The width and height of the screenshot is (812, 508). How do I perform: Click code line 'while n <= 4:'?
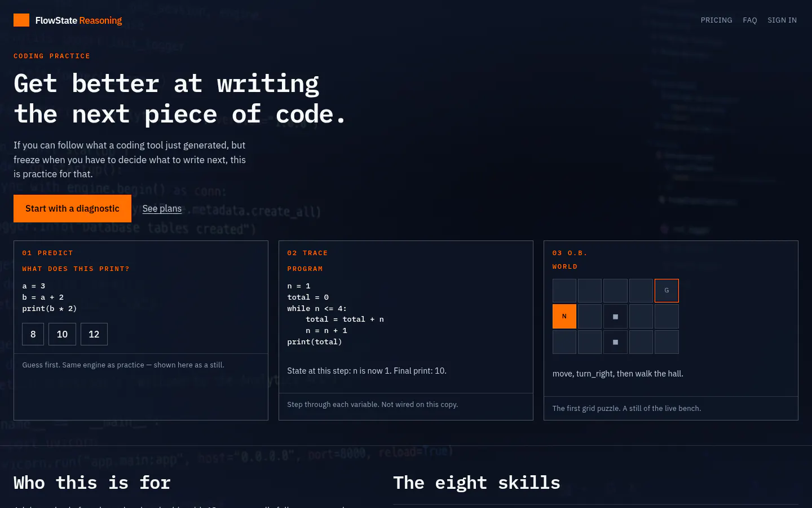(317, 309)
